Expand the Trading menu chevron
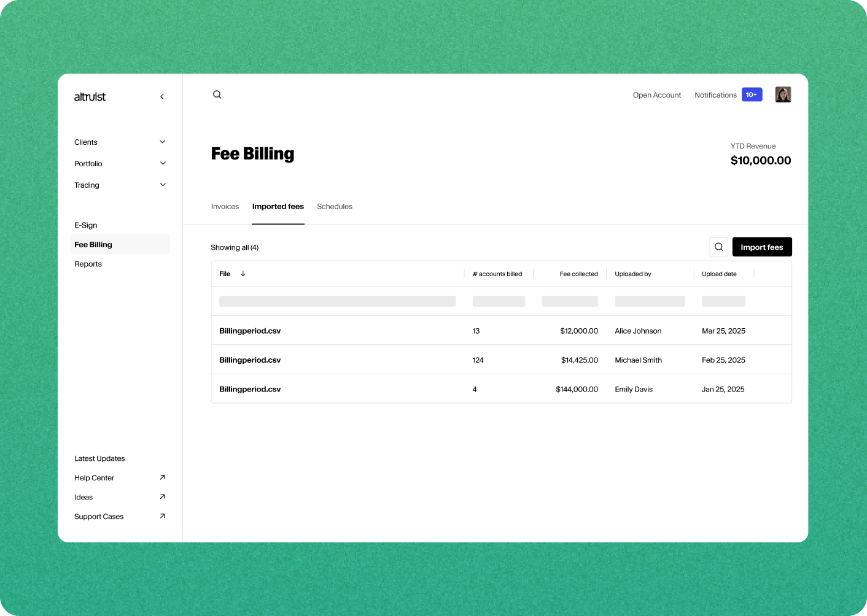 [163, 185]
